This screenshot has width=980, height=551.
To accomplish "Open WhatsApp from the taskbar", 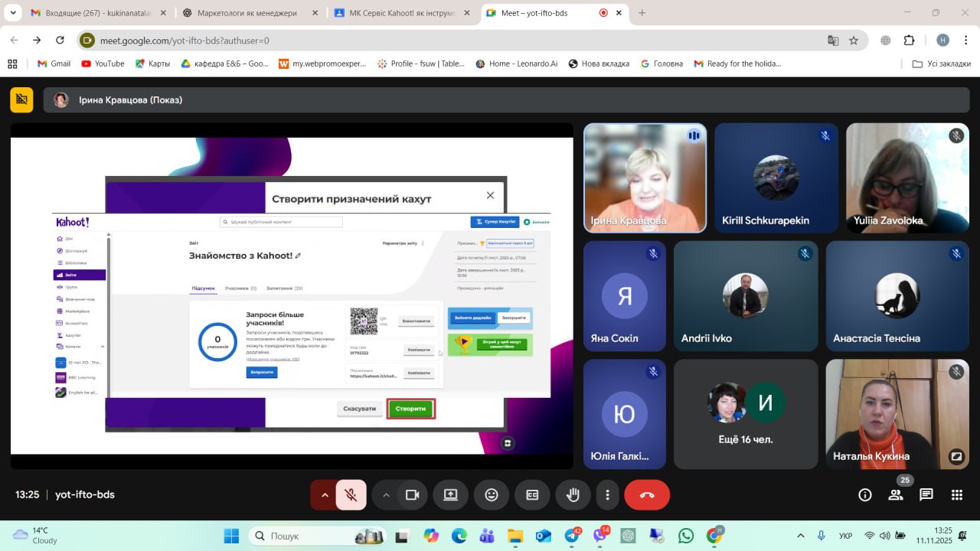I will [686, 536].
